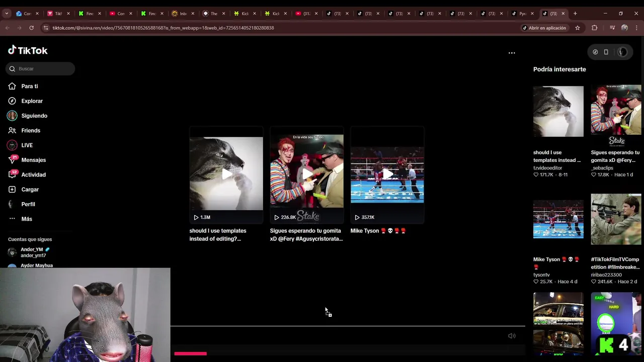Visit the _sebaclips account

[602, 168]
